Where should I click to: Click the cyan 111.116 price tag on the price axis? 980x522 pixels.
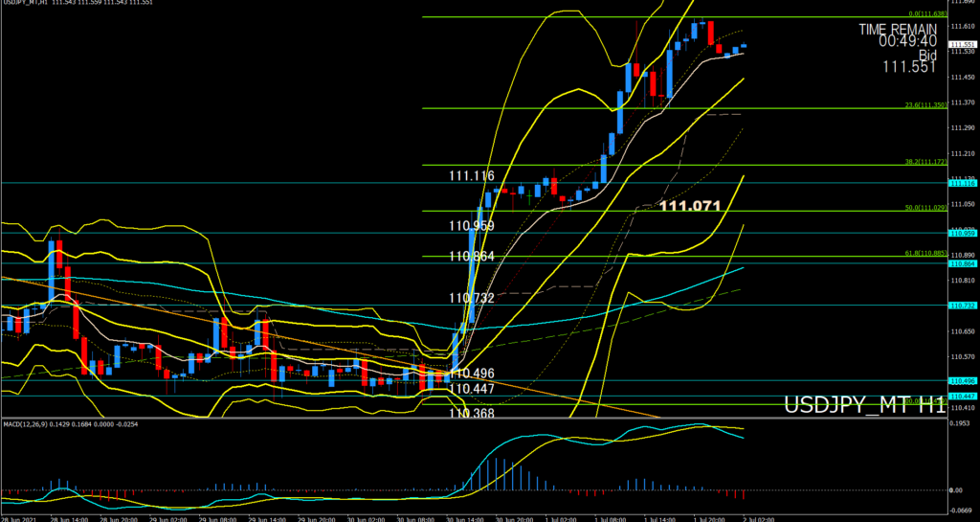pyautogui.click(x=963, y=183)
